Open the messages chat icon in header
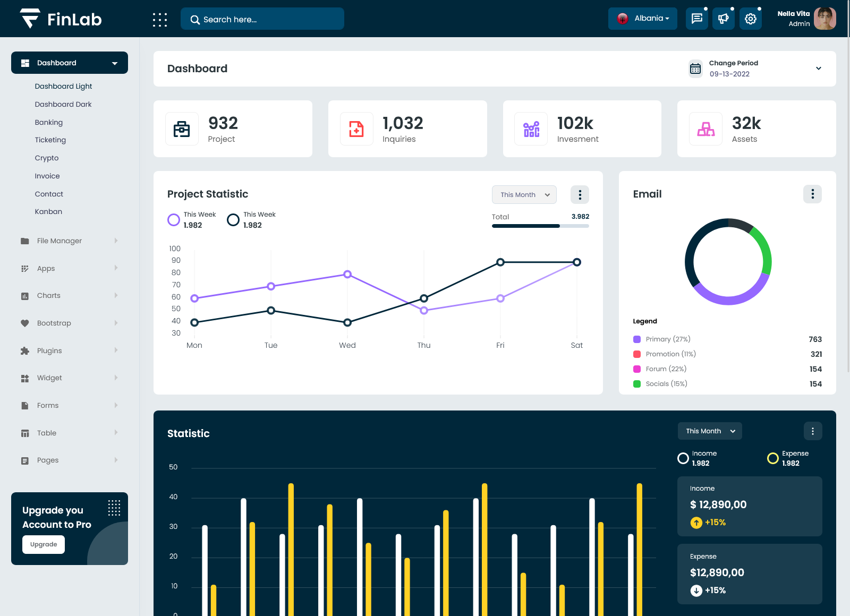This screenshot has width=850, height=616. click(696, 19)
